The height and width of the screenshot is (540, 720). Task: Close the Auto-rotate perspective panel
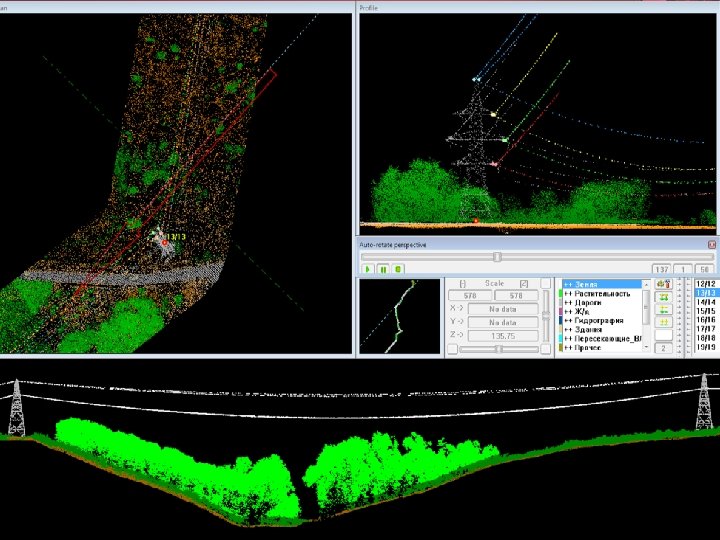pyautogui.click(x=711, y=244)
